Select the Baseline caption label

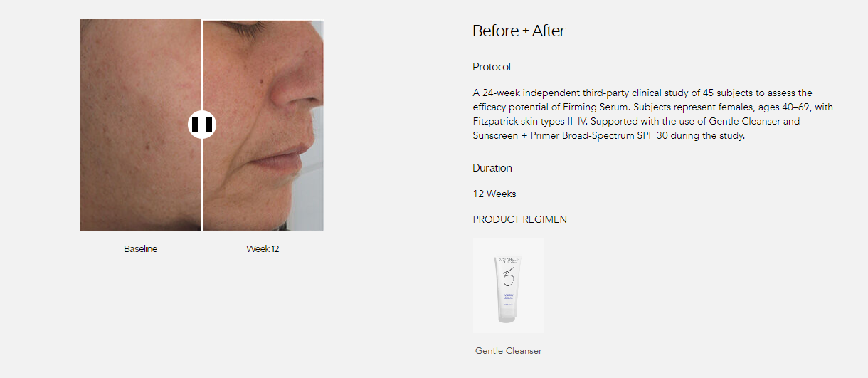point(140,249)
